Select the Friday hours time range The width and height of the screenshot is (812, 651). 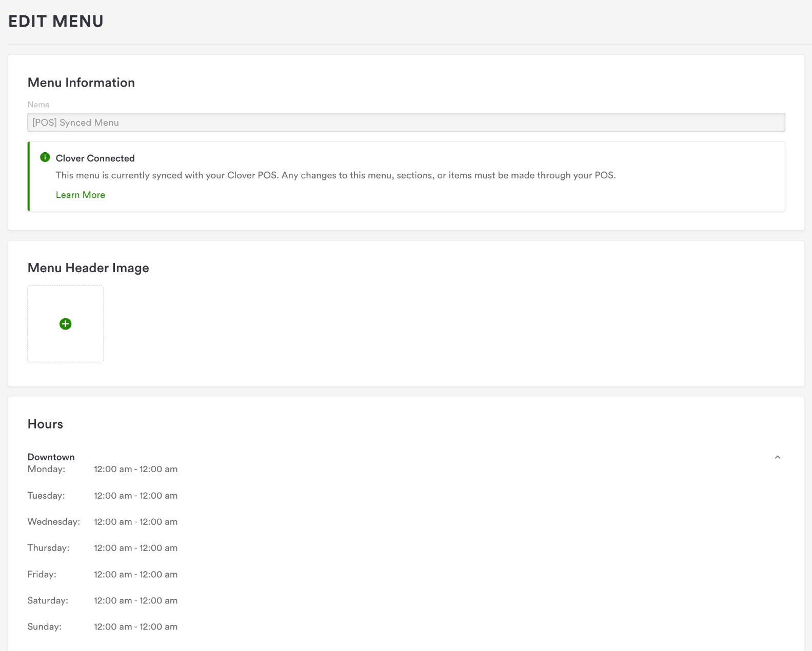tap(135, 575)
